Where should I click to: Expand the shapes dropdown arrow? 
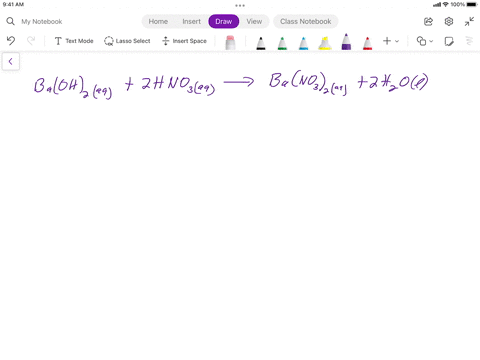[x=431, y=41]
